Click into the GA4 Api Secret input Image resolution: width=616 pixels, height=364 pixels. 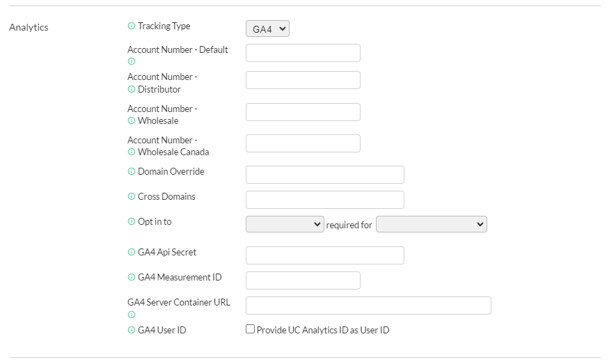(325, 255)
